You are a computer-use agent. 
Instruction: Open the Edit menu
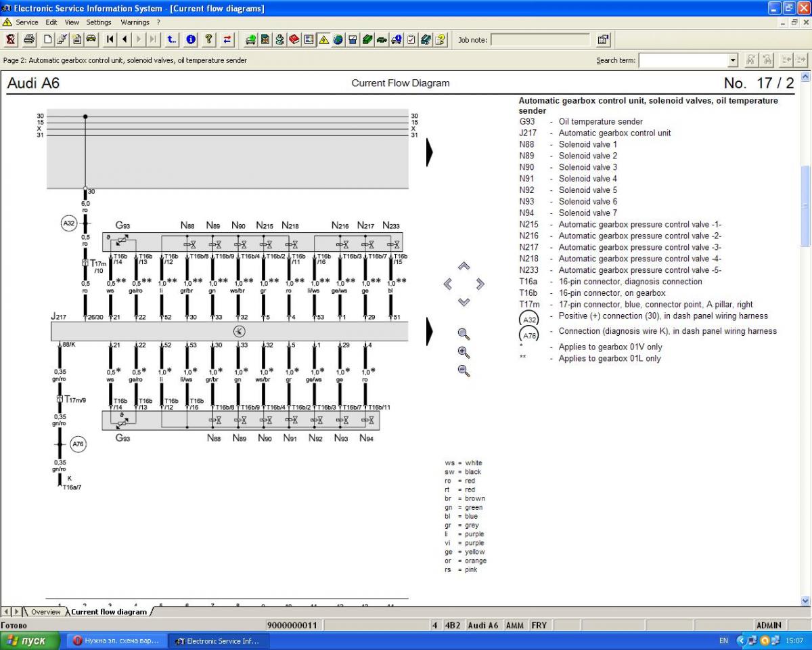coord(51,22)
